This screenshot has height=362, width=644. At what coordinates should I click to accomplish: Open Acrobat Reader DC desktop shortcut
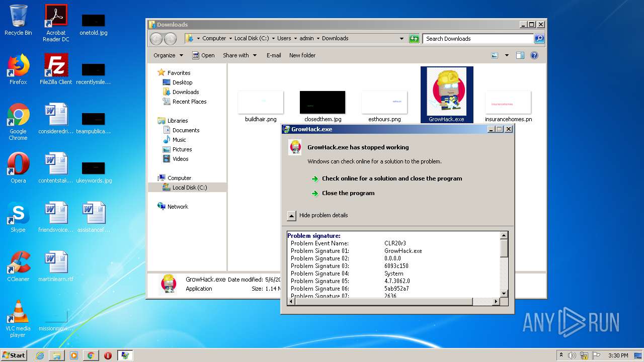[56, 23]
